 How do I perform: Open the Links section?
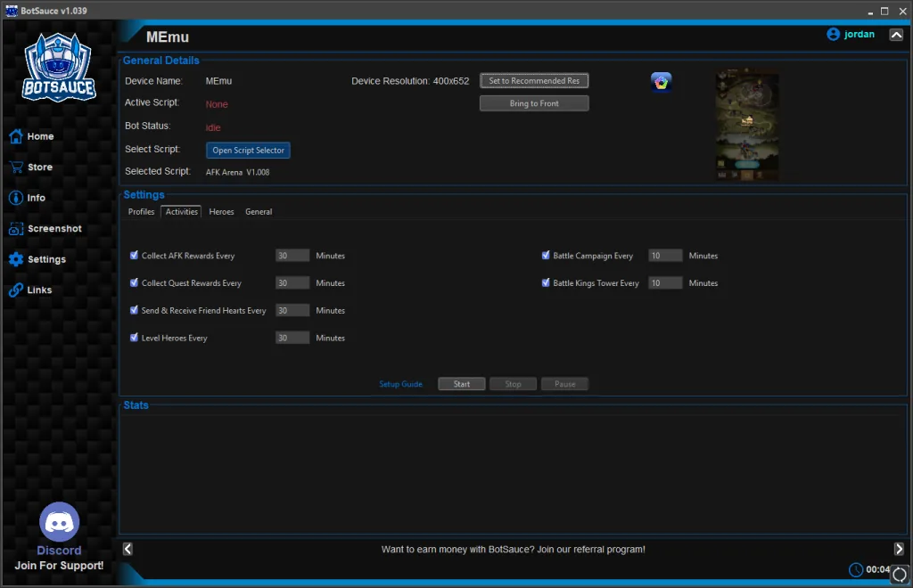pyautogui.click(x=30, y=290)
